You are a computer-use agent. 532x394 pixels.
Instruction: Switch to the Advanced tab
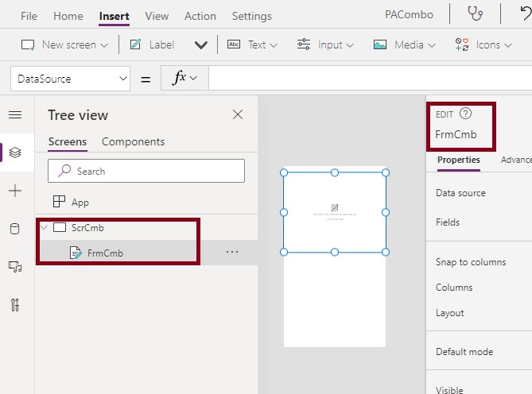pos(516,160)
